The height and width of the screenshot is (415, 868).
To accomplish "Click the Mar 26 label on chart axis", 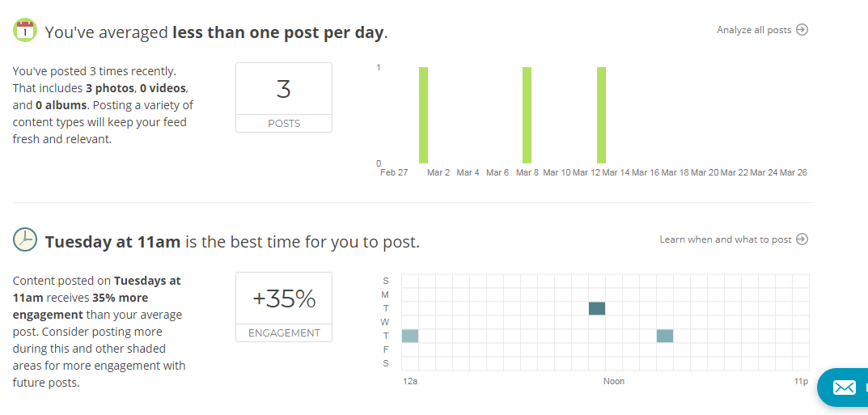I will [x=793, y=172].
